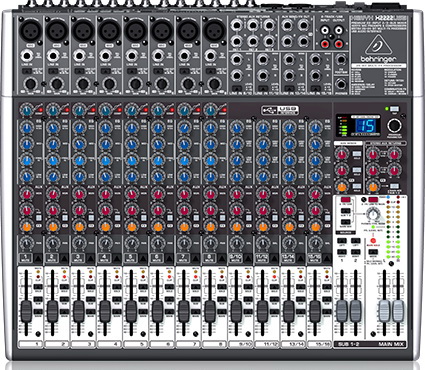Click the channel 4 low EQ knob
Image resolution: width=425 pixels, height=370 pixels.
pos(105,176)
